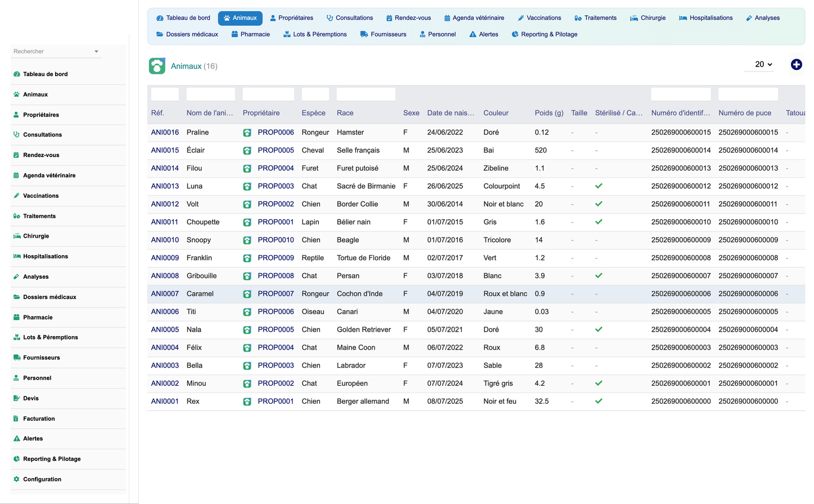Open animal record ANI0012

164,204
